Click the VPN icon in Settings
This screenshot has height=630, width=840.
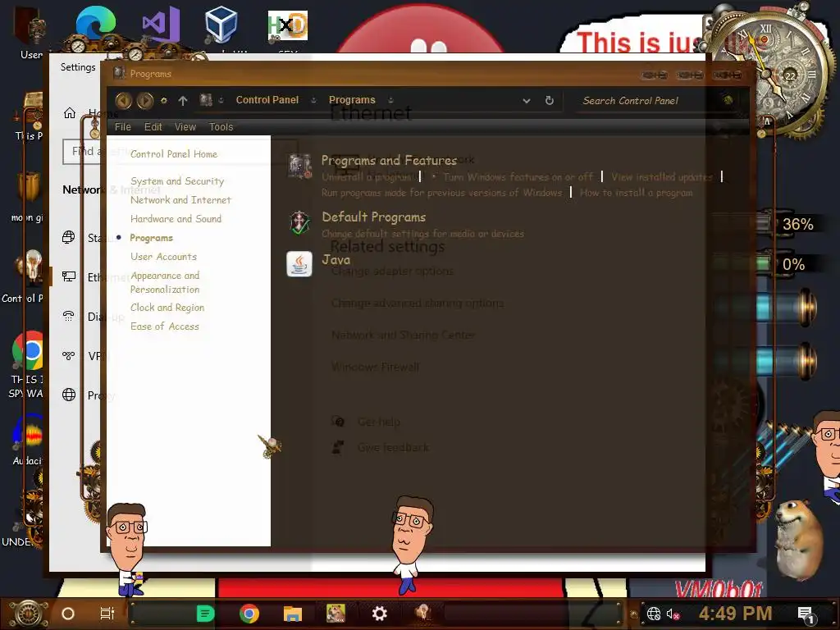pyautogui.click(x=69, y=355)
